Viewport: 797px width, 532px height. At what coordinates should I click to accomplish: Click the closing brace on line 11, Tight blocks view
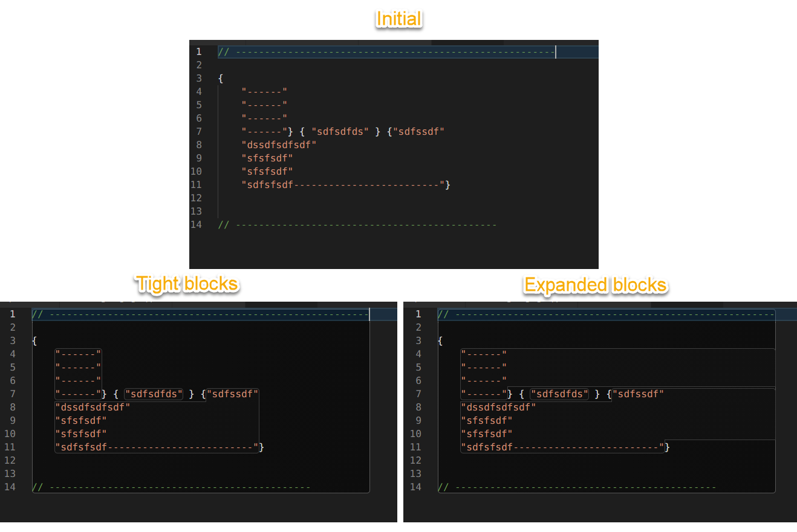pyautogui.click(x=262, y=447)
